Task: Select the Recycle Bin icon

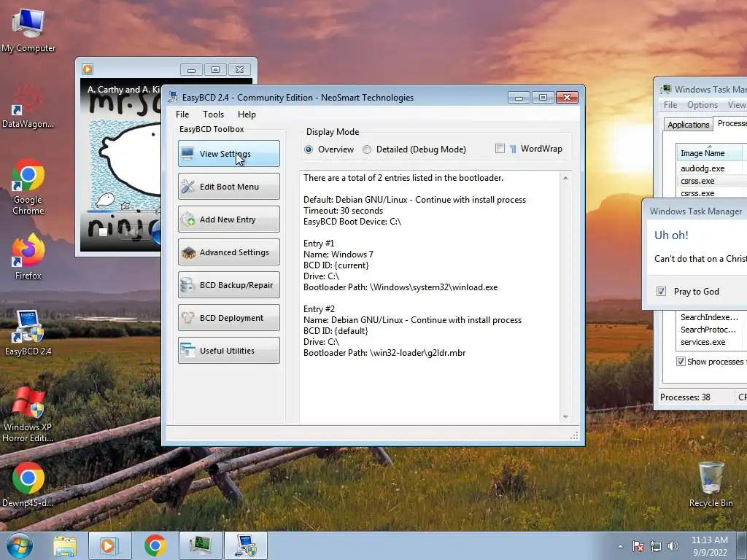Action: point(711,484)
